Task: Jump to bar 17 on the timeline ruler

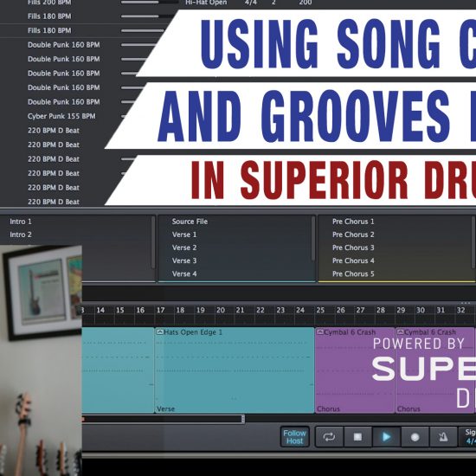Action: point(161,310)
